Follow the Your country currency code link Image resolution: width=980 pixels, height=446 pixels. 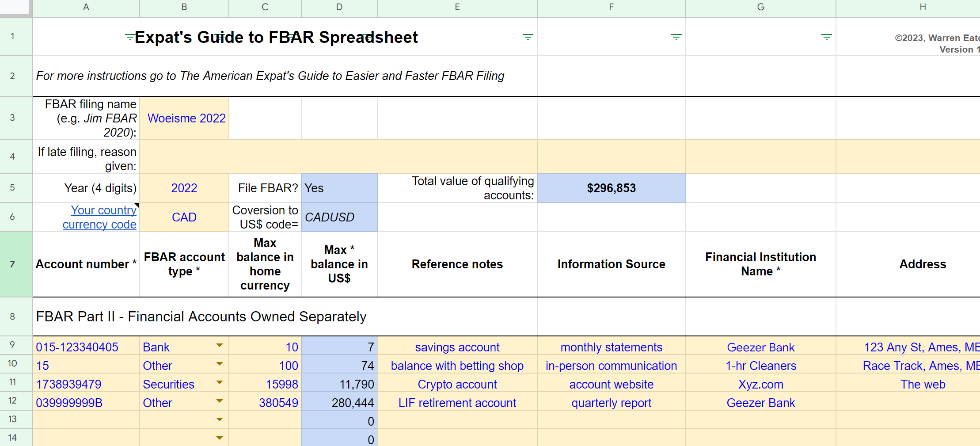coord(100,217)
